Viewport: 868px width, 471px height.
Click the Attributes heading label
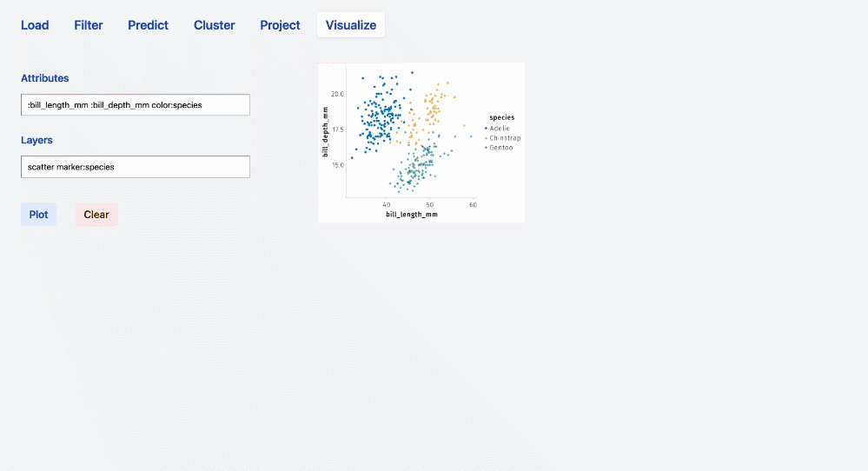point(45,78)
